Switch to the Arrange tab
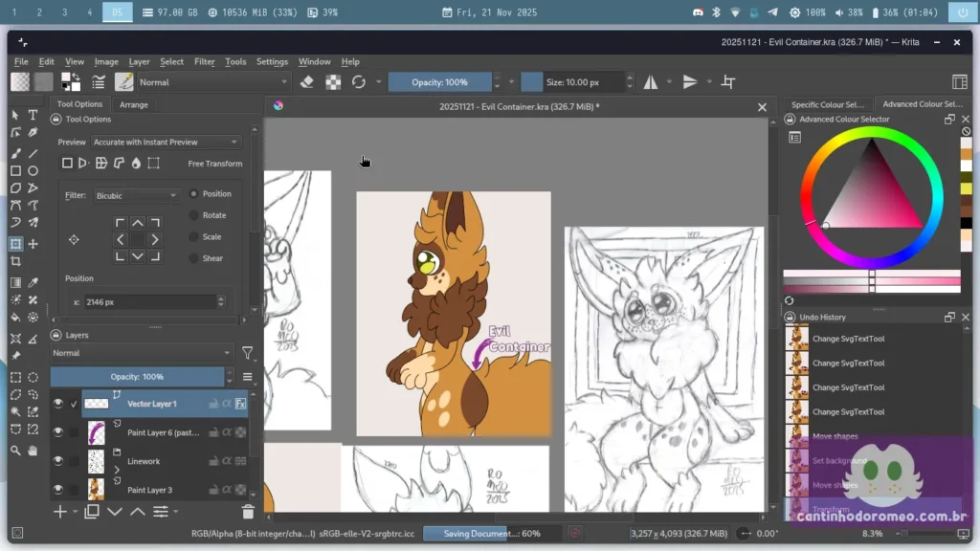The image size is (980, 551). pos(133,104)
